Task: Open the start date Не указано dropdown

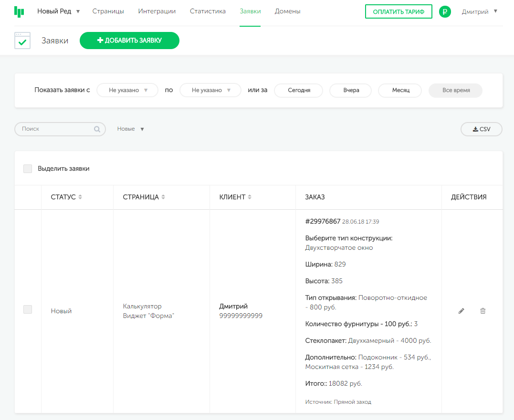Action: [x=127, y=90]
